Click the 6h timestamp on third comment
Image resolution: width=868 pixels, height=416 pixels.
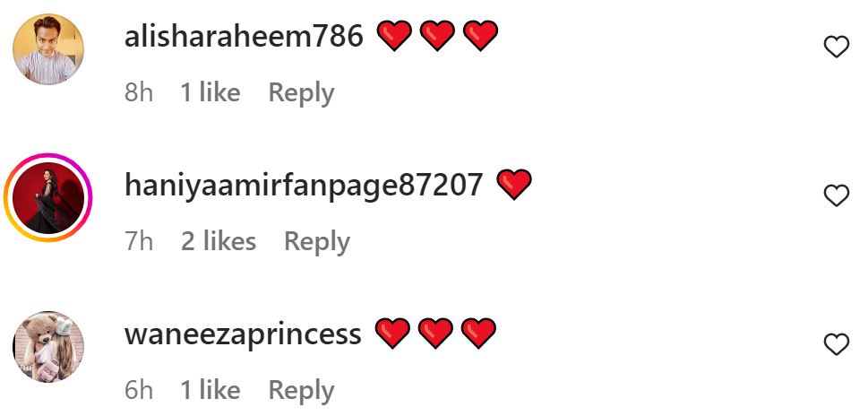click(x=138, y=389)
